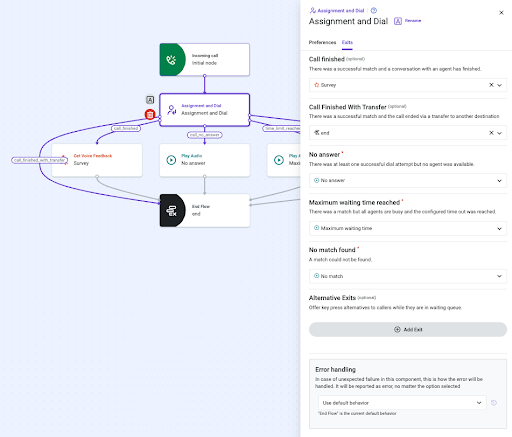The width and height of the screenshot is (512, 437).
Task: Click the rename icon beside the node
Action: pos(150,100)
